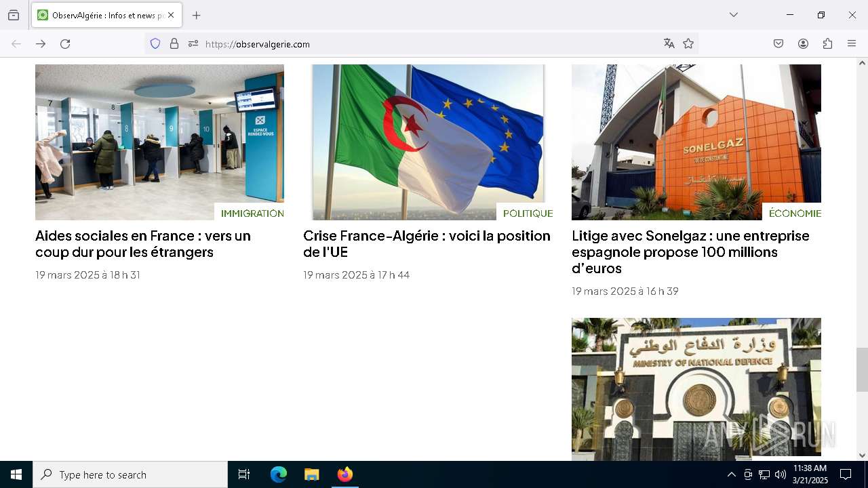This screenshot has width=868, height=488.
Task: Show hidden system tray icons
Action: [731, 474]
